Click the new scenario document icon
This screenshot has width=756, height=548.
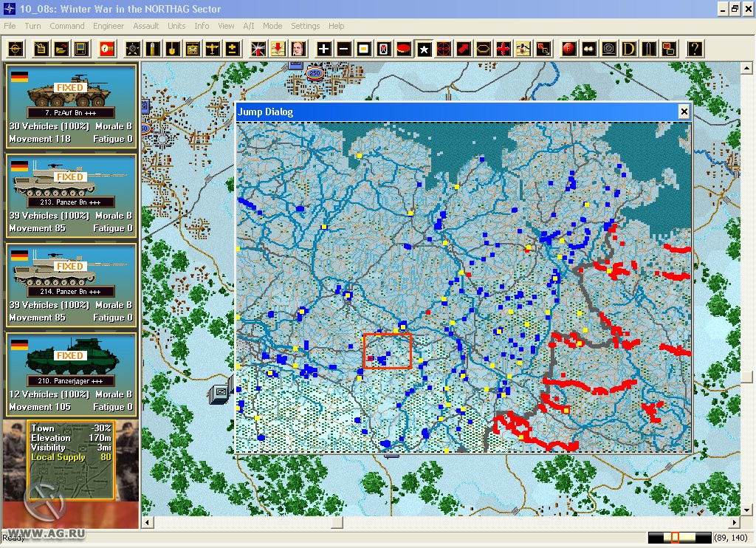point(41,49)
